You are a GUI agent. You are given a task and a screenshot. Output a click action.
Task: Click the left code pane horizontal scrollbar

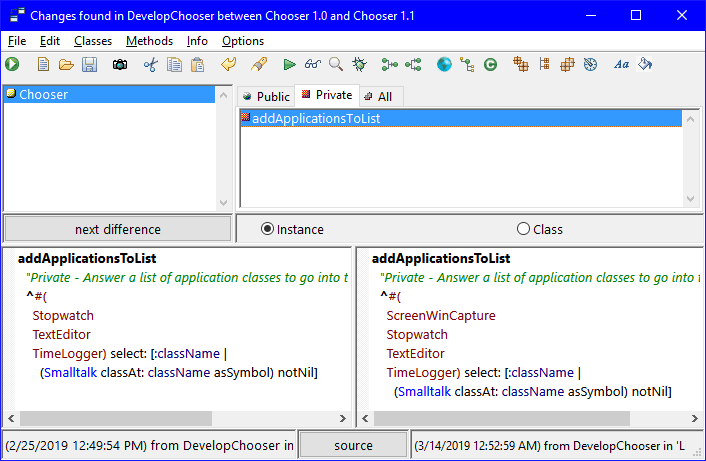(x=176, y=418)
